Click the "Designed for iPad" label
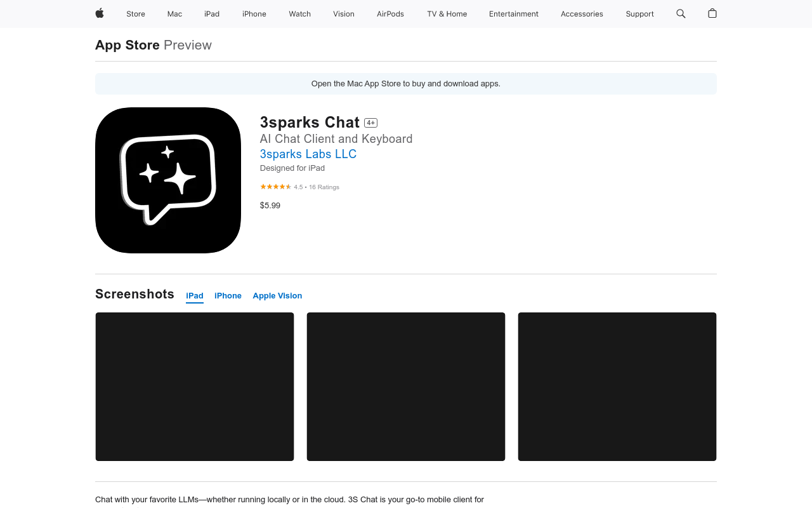This screenshot has width=812, height=508. click(x=292, y=168)
